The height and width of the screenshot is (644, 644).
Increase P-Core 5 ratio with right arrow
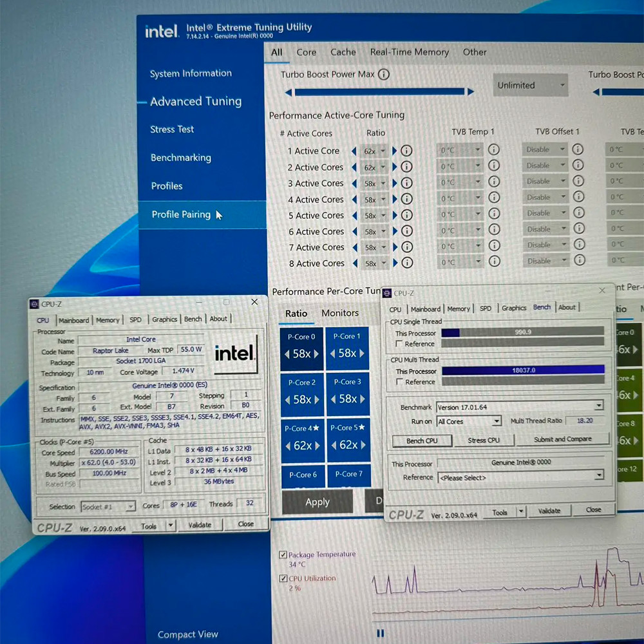[x=363, y=445]
